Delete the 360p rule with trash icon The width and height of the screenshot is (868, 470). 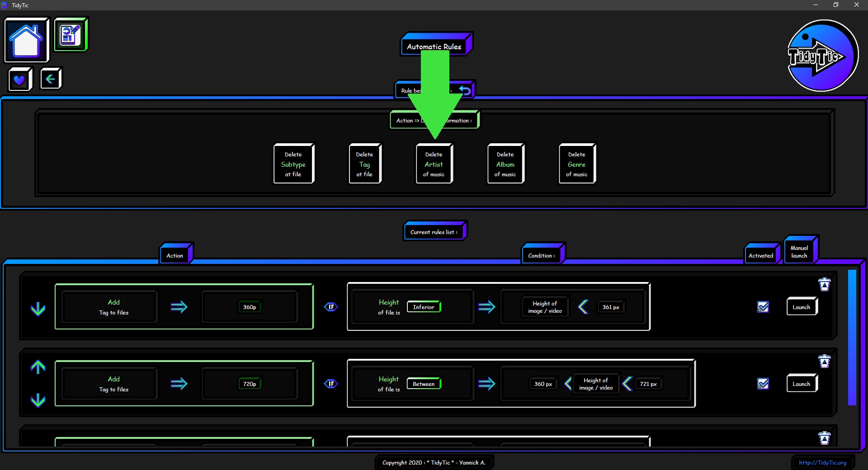(x=824, y=285)
